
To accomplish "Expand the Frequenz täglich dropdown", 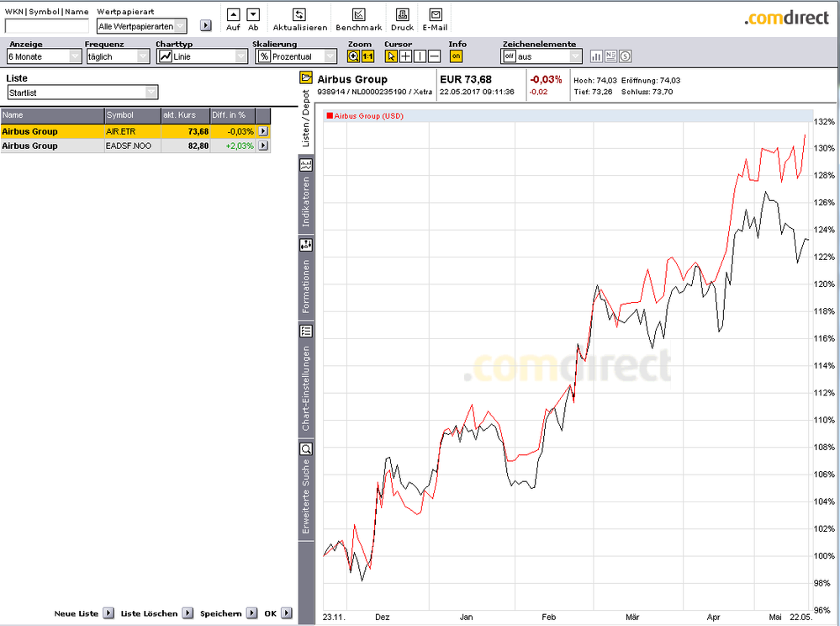I will click(x=118, y=56).
